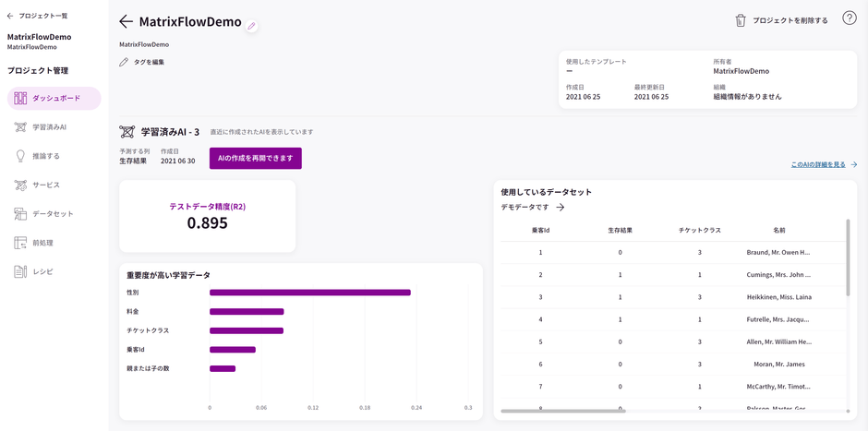Click the データセット sidebar icon

[20, 214]
